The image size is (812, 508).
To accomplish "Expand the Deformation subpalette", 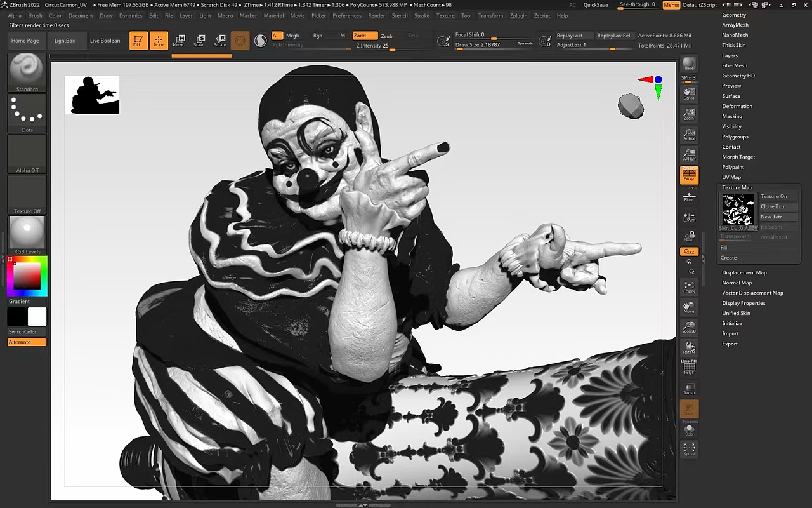I will (x=737, y=106).
